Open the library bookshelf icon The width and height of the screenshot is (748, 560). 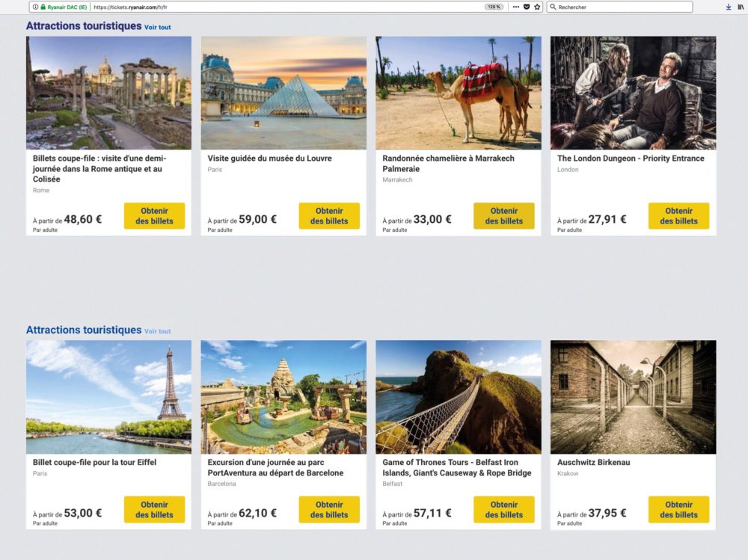pos(741,7)
